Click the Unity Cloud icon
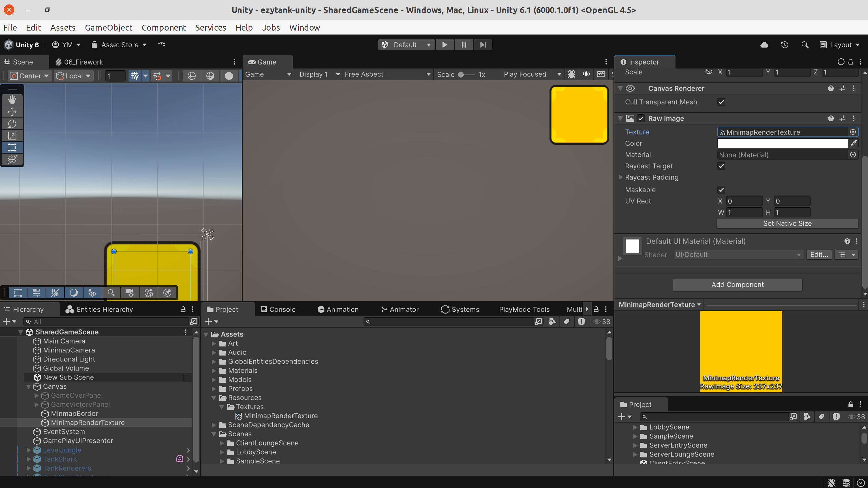Screen dimensions: 868x488 point(764,44)
